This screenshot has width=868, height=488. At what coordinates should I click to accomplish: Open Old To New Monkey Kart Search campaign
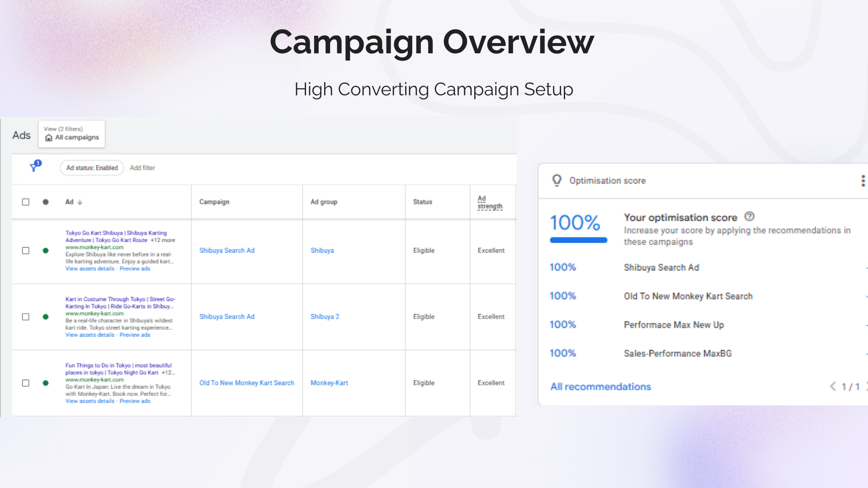(246, 383)
